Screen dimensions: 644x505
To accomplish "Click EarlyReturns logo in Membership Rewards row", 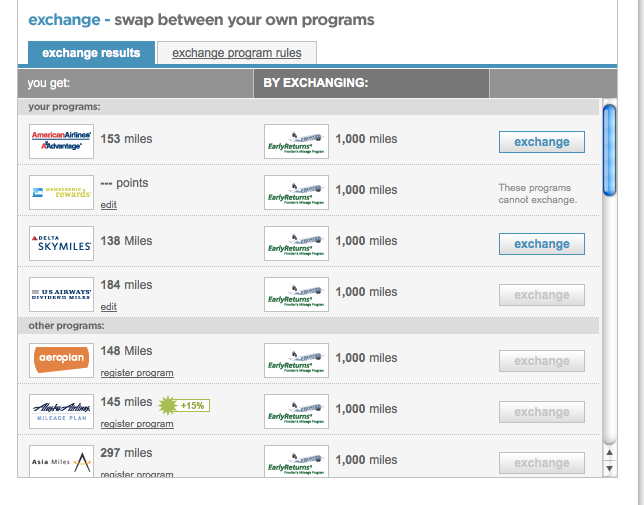I will (296, 192).
